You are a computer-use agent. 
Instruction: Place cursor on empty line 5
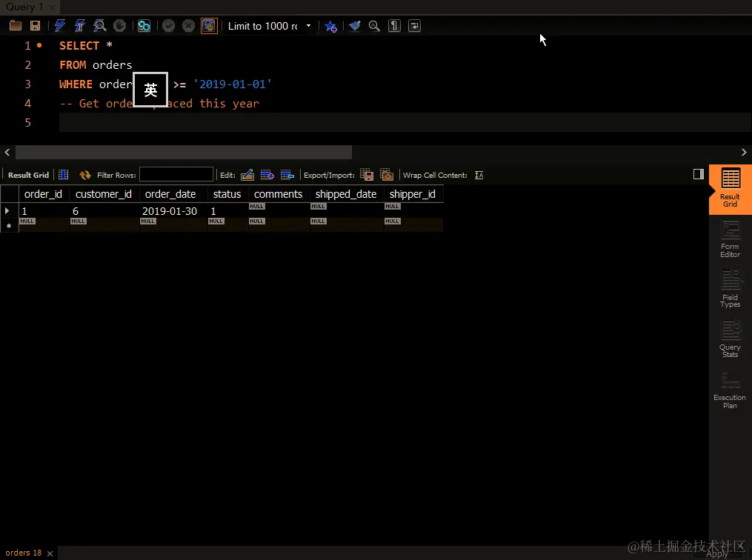[405, 123]
